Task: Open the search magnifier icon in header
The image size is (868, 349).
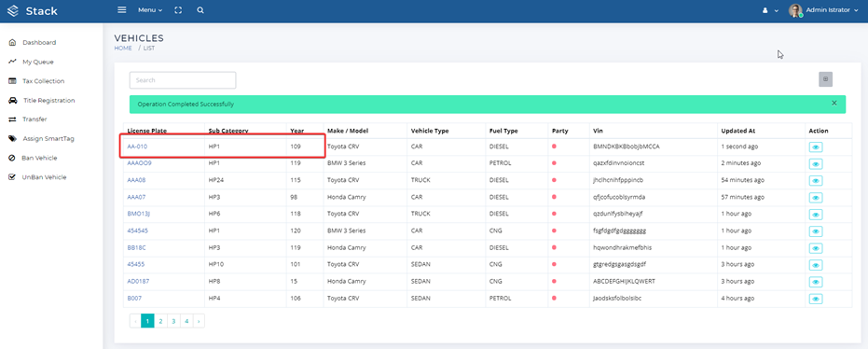Action: click(x=200, y=10)
